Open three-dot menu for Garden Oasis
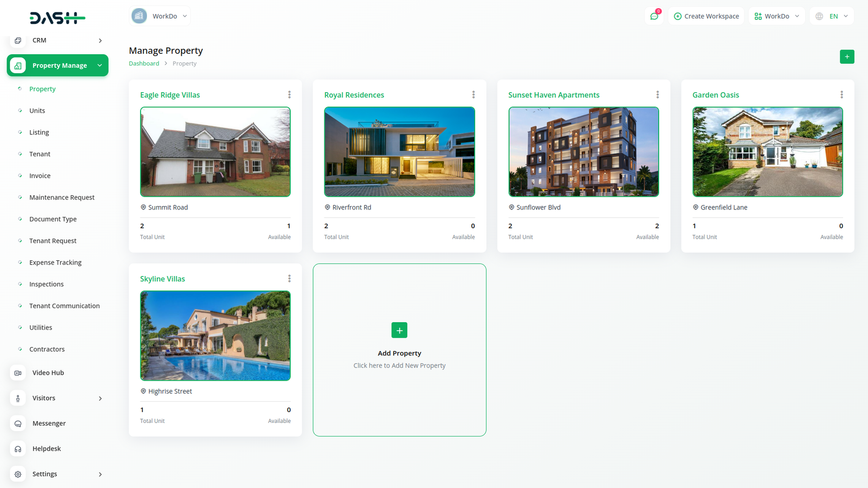Viewport: 868px width, 488px height. click(x=841, y=95)
